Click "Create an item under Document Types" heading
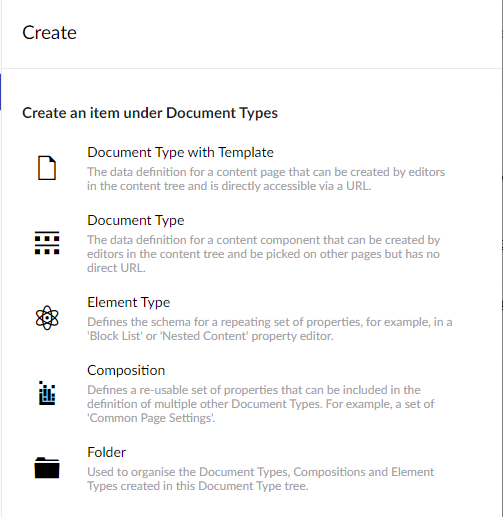The image size is (503, 517). click(x=150, y=113)
